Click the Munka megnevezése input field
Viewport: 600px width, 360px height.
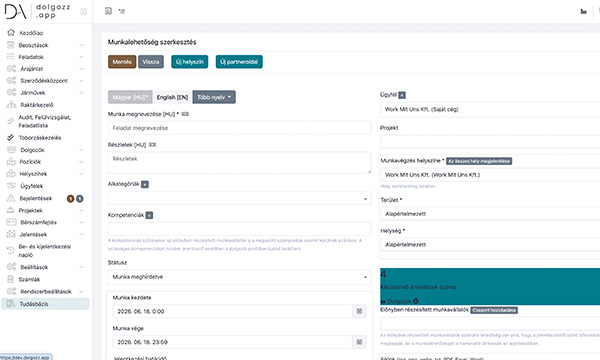pyautogui.click(x=240, y=128)
